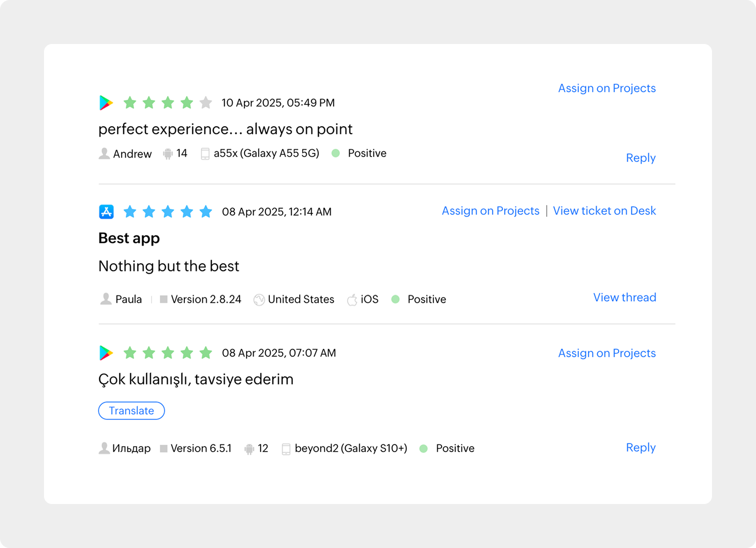Viewport: 756px width, 548px height.
Task: Open View thread for Paula's review
Action: 624,297
